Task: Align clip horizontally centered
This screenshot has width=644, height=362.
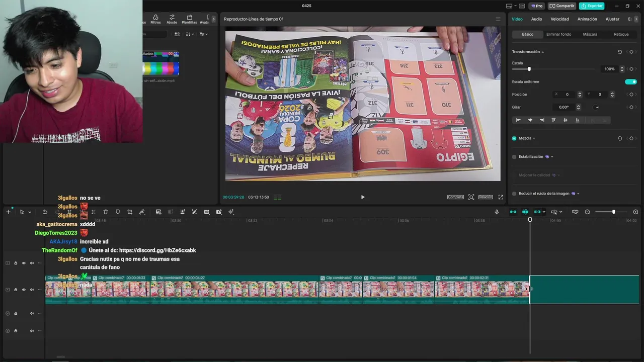Action: point(530,120)
